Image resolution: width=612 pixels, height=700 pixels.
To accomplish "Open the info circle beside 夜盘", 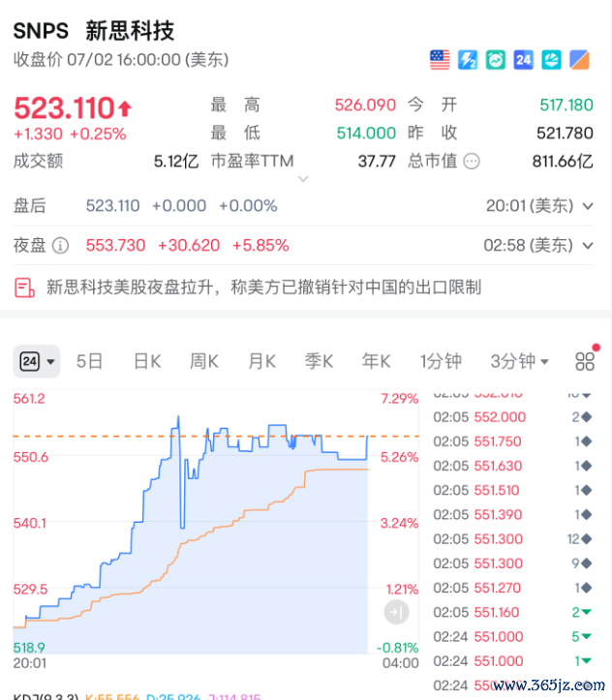I will coord(60,245).
